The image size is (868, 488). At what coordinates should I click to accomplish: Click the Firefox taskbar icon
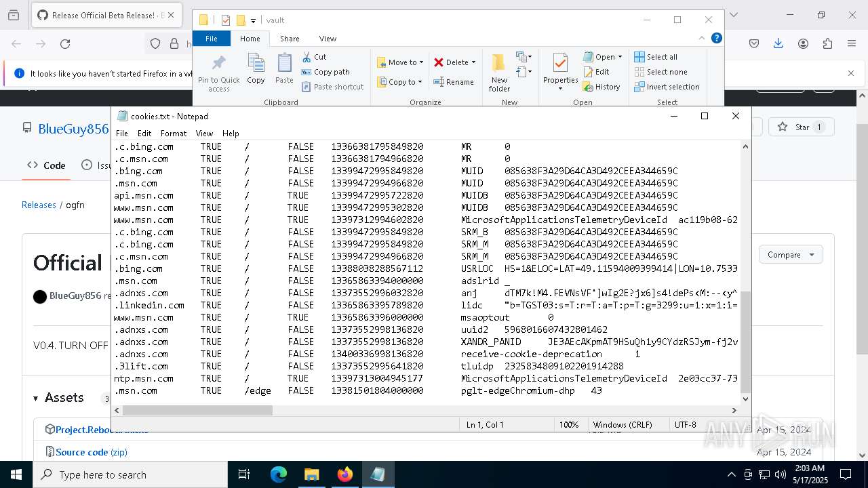click(x=344, y=474)
